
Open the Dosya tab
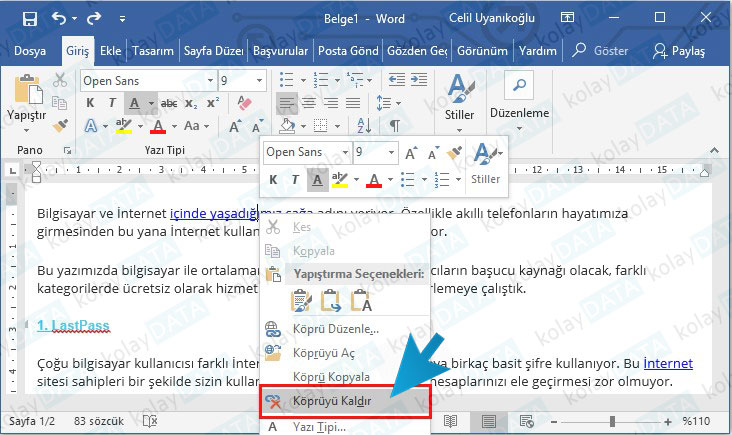(30, 50)
